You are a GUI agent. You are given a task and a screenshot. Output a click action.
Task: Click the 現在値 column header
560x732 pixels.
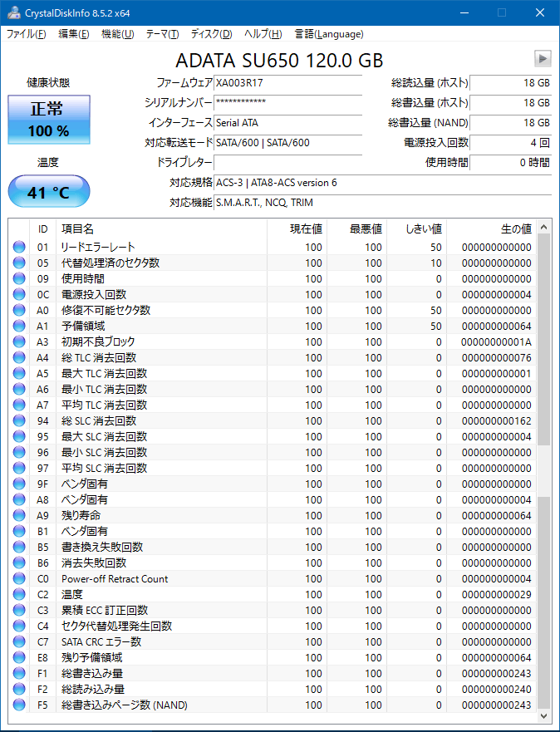tap(297, 228)
